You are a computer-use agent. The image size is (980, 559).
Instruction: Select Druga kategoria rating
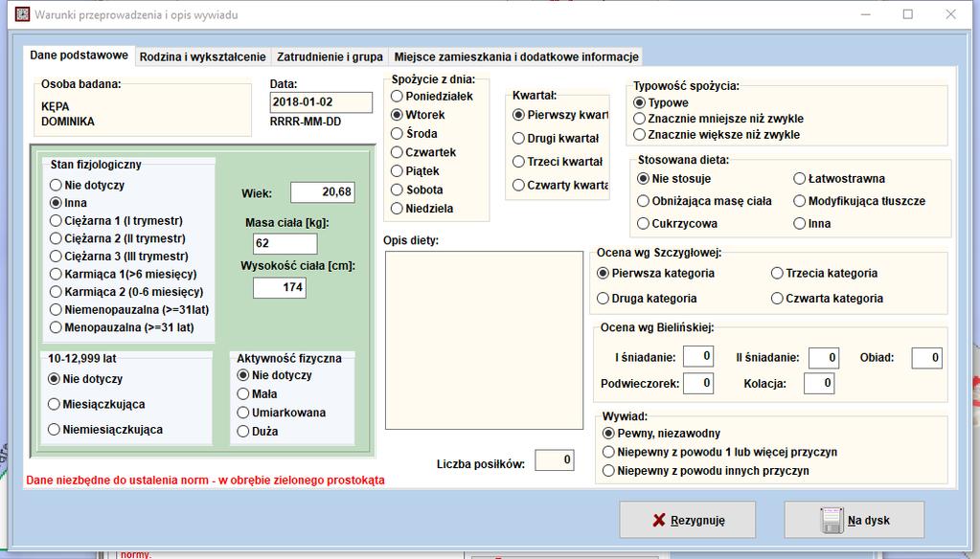[x=647, y=299]
